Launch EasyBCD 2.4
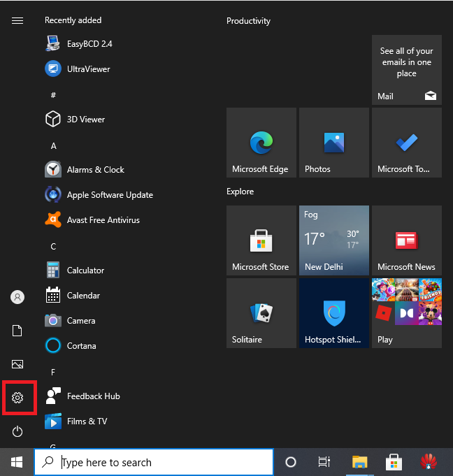The width and height of the screenshot is (453, 476). 78,44
